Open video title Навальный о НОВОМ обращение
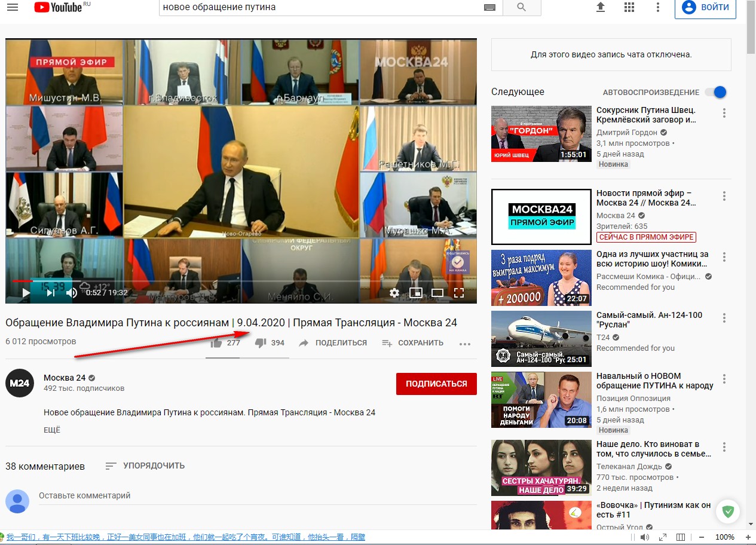The image size is (756, 545). (655, 381)
